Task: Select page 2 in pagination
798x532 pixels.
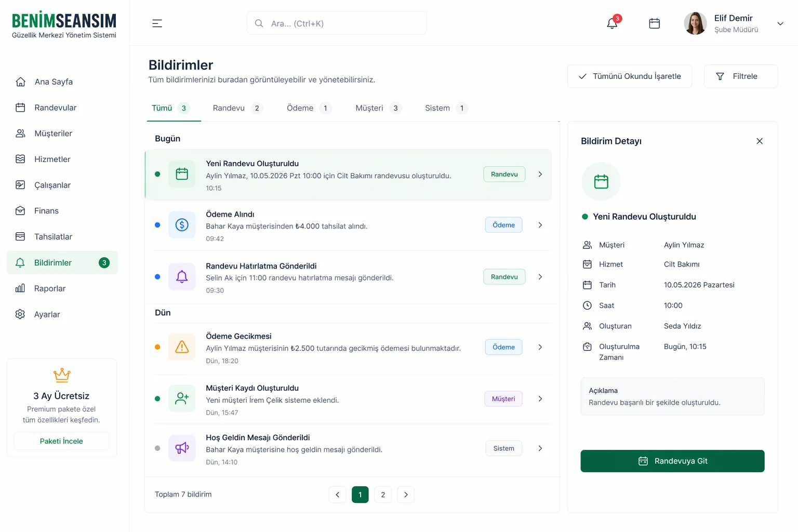Action: click(383, 495)
